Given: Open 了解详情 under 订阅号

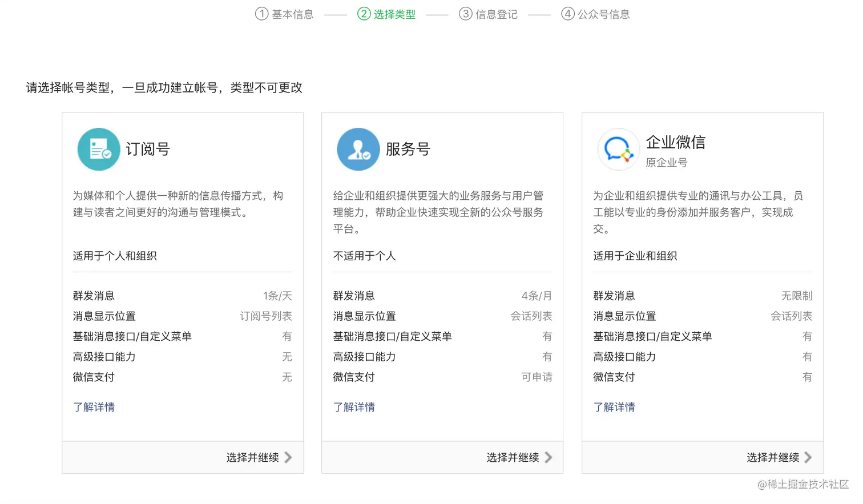Looking at the screenshot, I should tap(94, 407).
